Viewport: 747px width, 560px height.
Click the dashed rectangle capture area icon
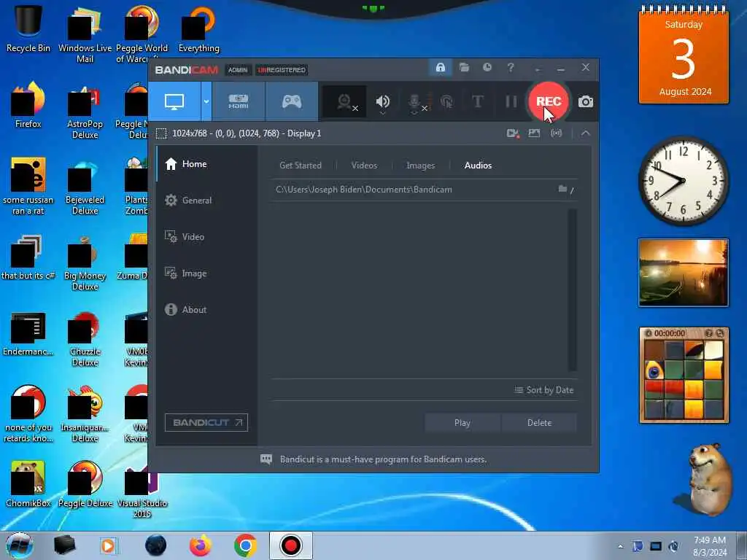pos(161,133)
